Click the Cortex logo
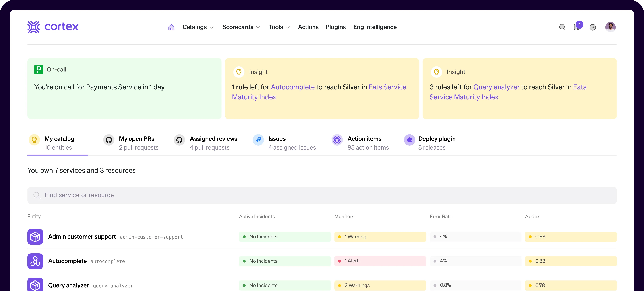This screenshot has width=644, height=291. pyautogui.click(x=53, y=27)
